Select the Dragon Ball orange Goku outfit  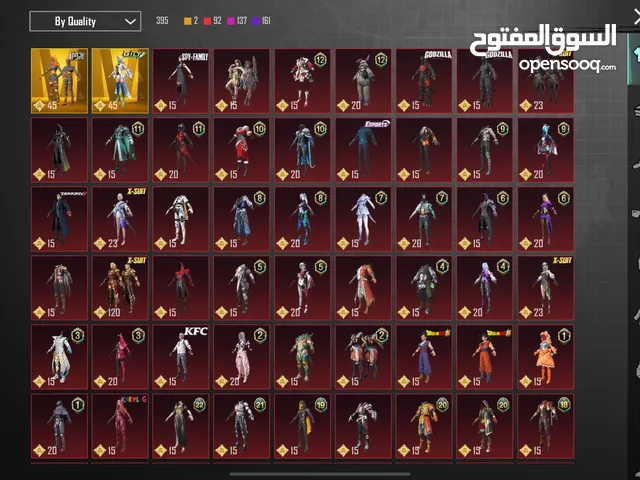[x=485, y=357]
